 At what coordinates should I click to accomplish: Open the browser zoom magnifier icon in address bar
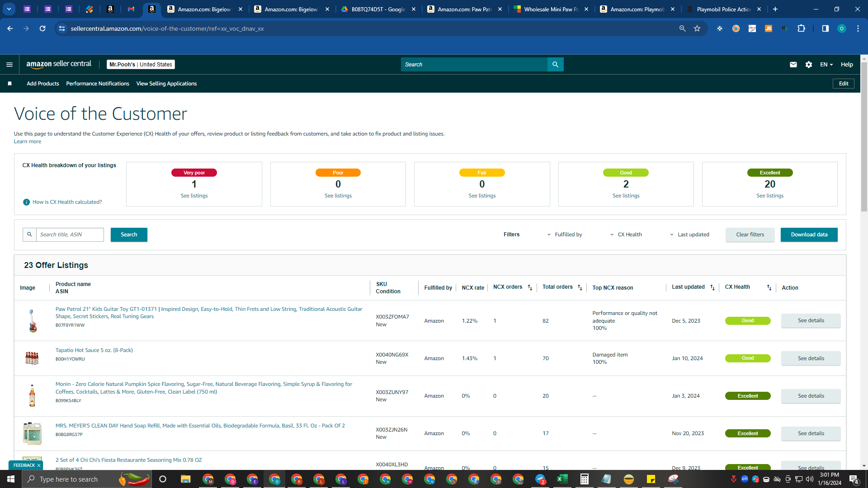pos(682,28)
